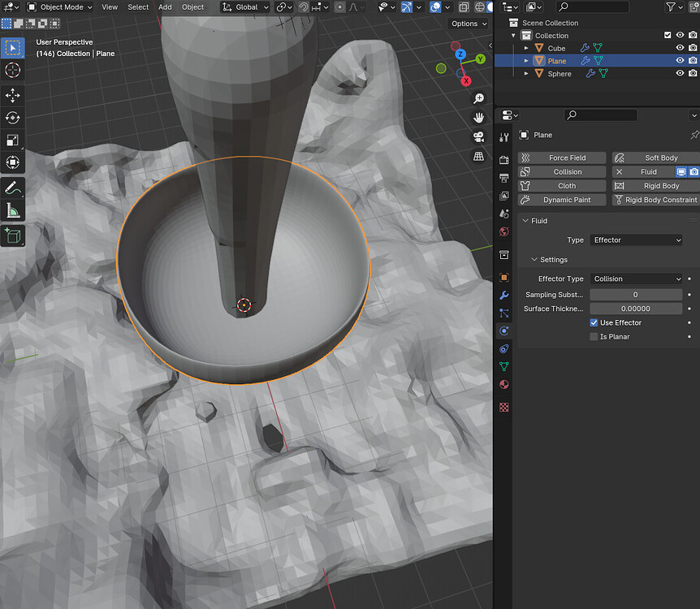The width and height of the screenshot is (700, 609).
Task: Hide Sphere in viewport via eye icon
Action: coord(680,73)
